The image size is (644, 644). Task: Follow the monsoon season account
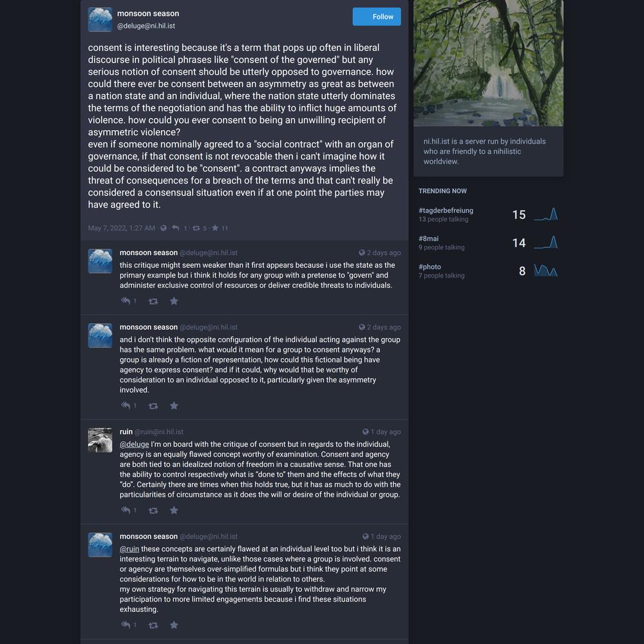click(x=376, y=17)
